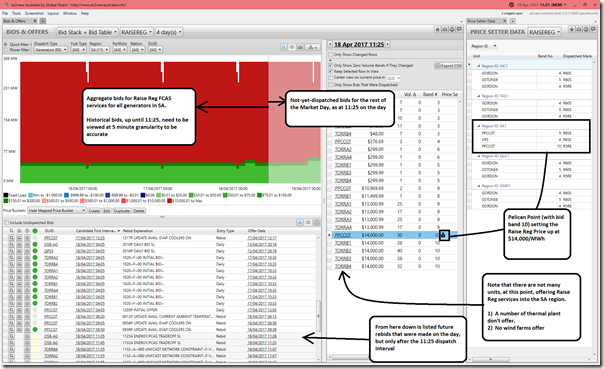Step to the next interval after 11:25
Screen dimensions: 604x369
(x=388, y=44)
